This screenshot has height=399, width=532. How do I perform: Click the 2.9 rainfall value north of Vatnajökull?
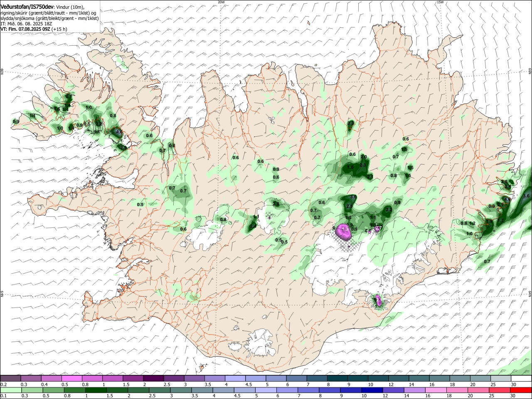(x=349, y=207)
